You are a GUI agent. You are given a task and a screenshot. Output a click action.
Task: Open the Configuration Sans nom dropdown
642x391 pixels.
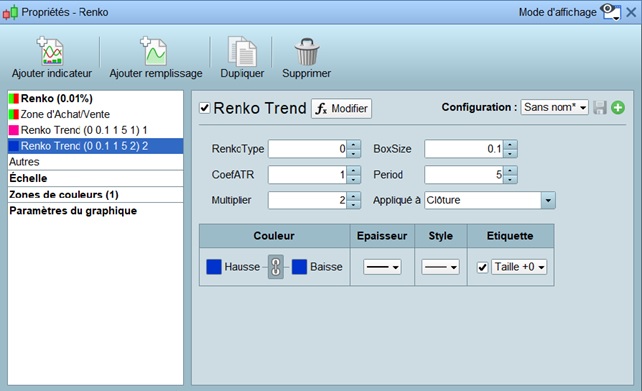554,107
